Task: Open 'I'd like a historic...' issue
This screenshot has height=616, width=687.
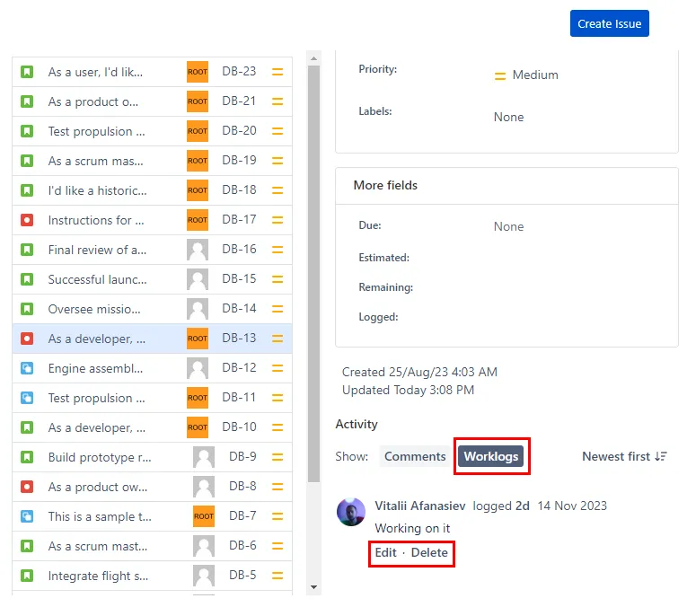Action: 97,190
